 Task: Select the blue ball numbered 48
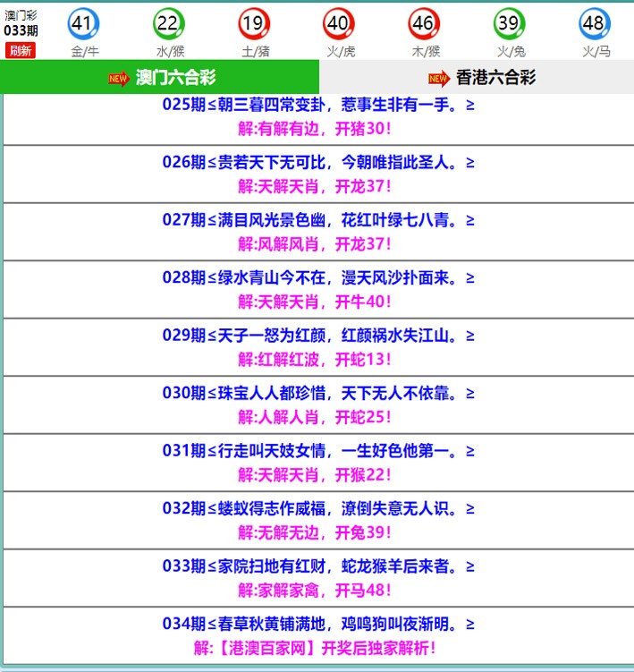point(594,23)
